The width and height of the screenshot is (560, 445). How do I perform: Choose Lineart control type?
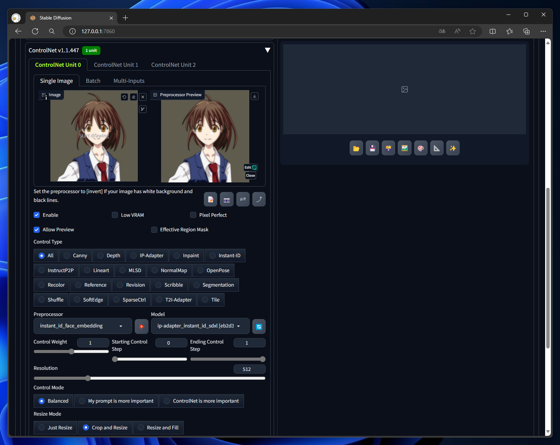pyautogui.click(x=97, y=270)
